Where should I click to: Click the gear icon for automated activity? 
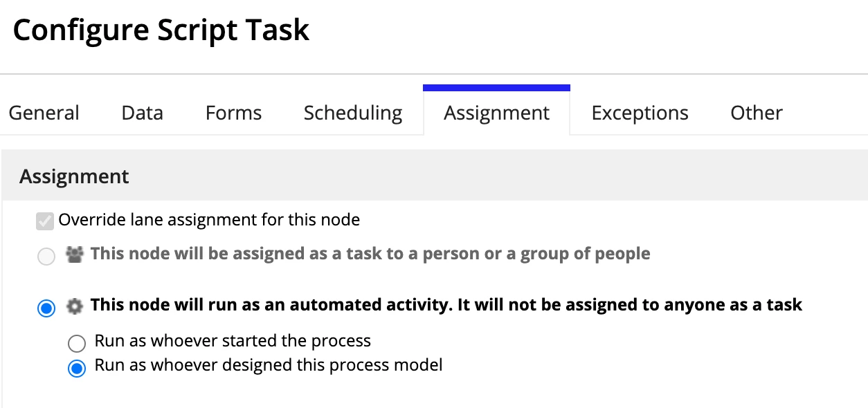(73, 306)
